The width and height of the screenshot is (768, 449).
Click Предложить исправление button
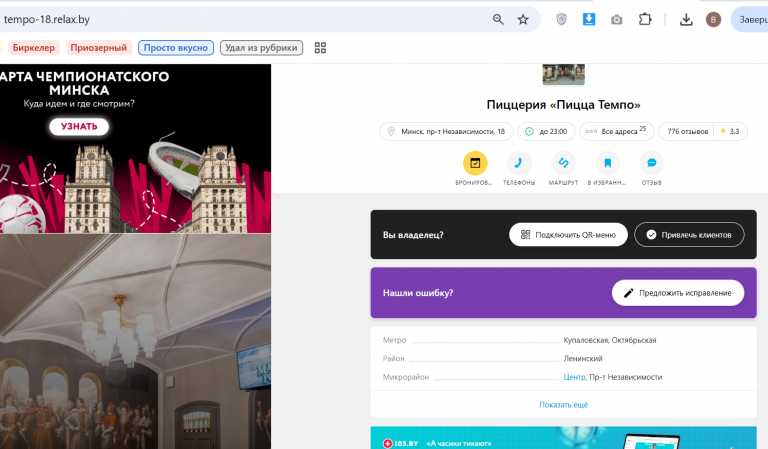(678, 293)
